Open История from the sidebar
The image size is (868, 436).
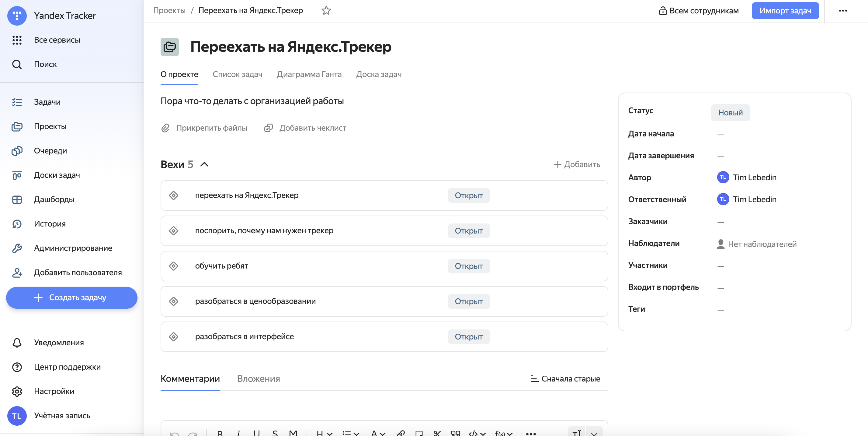(x=50, y=223)
